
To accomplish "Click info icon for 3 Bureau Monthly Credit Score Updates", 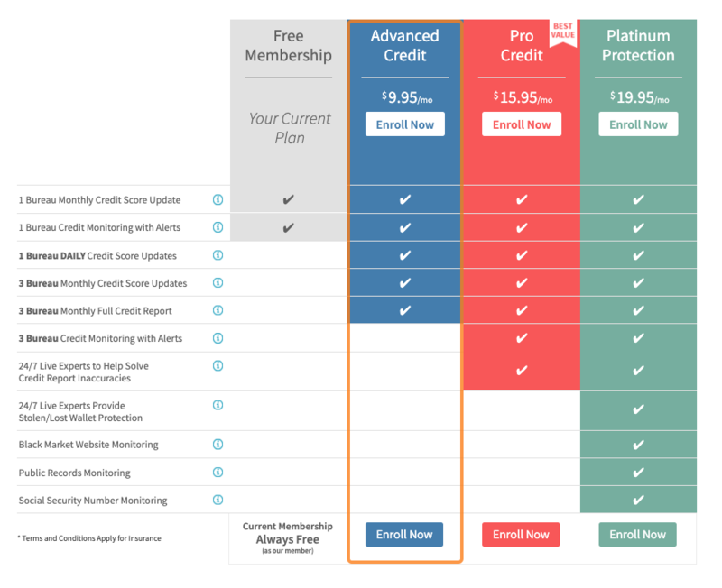I will click(x=218, y=283).
